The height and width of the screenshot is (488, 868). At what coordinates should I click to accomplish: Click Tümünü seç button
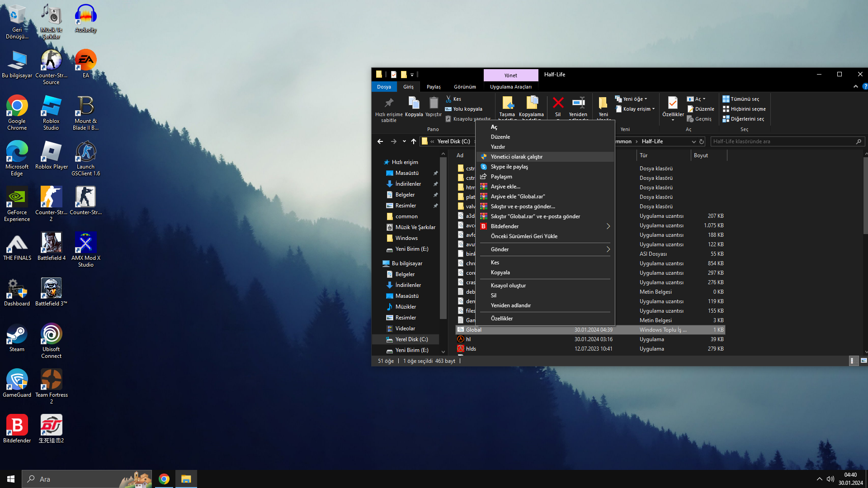click(x=741, y=99)
